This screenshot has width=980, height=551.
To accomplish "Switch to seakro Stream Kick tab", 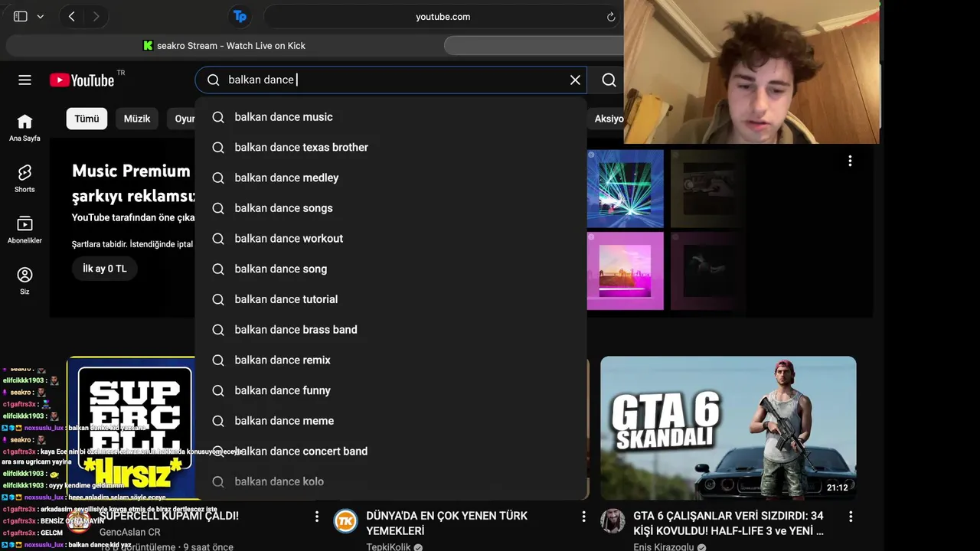I will click(224, 46).
